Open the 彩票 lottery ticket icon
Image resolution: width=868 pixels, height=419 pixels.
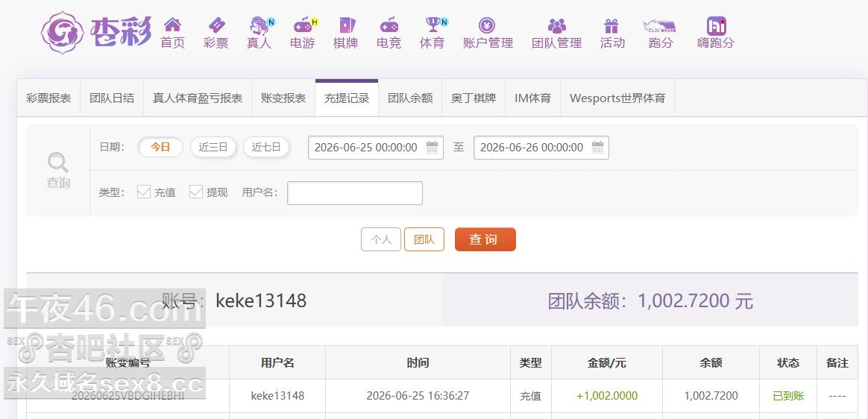coord(216,25)
